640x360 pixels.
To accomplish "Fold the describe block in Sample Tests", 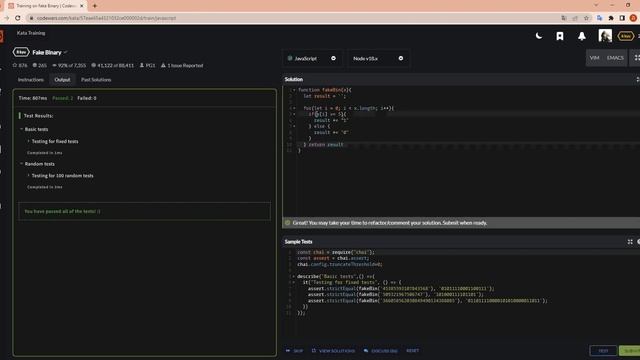I will pos(294,276).
